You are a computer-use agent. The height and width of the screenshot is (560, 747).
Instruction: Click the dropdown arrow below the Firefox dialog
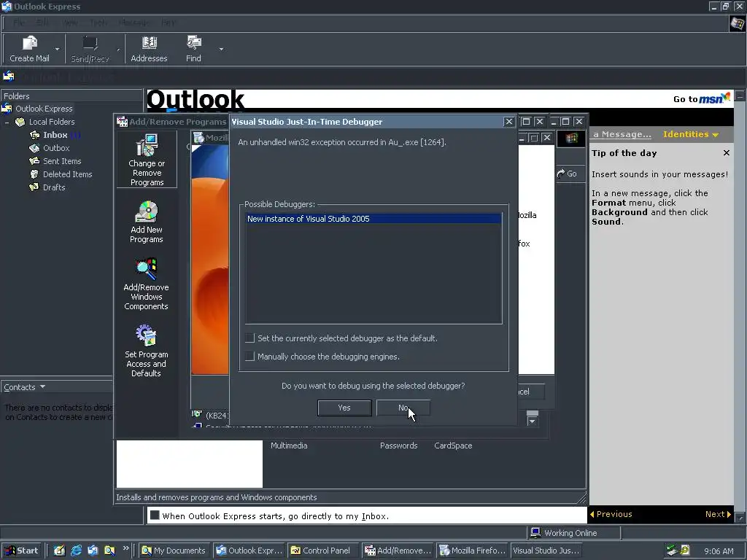(x=532, y=421)
